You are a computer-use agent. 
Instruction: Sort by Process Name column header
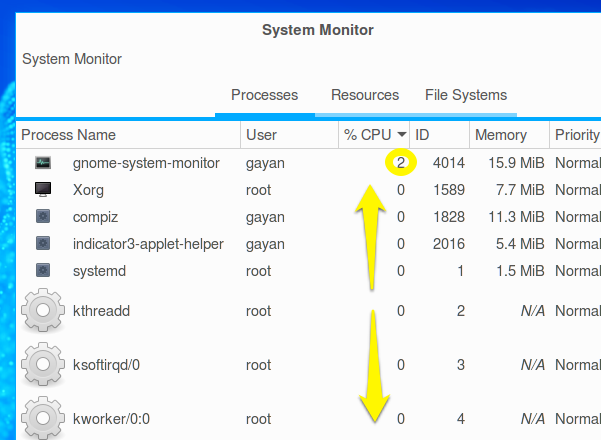(128, 135)
